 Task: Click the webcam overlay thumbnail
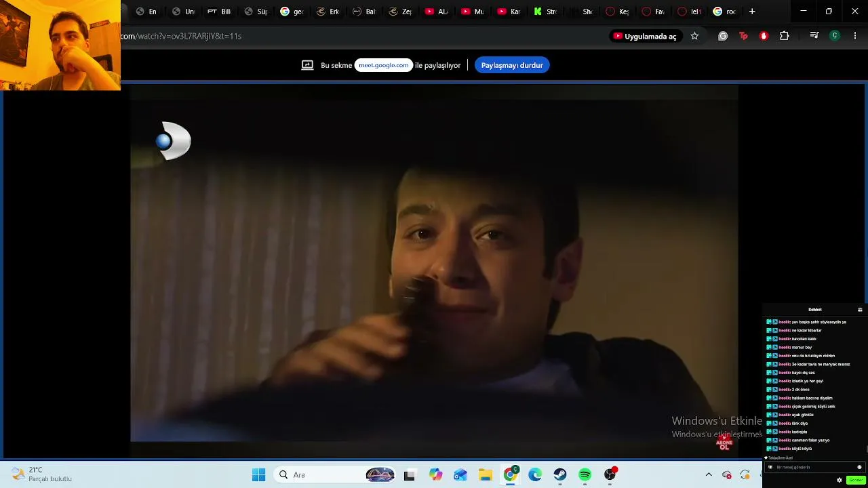[x=60, y=45]
